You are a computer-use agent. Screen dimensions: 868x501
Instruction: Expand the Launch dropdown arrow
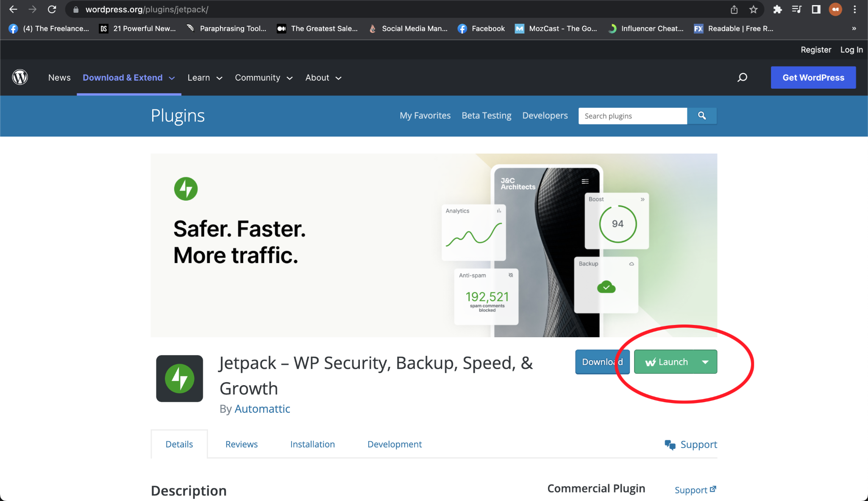705,362
